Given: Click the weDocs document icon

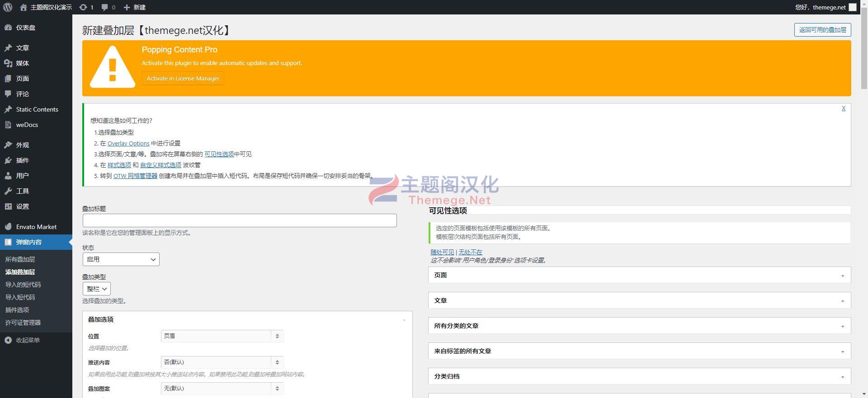Looking at the screenshot, I should pyautogui.click(x=8, y=125).
